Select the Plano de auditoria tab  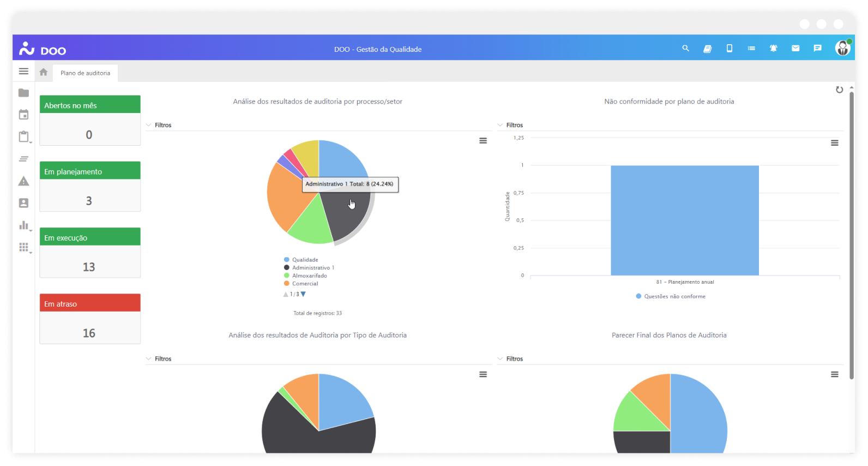click(85, 73)
